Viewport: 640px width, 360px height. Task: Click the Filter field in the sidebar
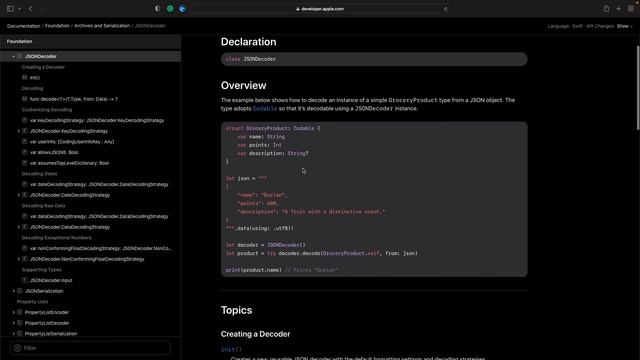[x=90, y=348]
